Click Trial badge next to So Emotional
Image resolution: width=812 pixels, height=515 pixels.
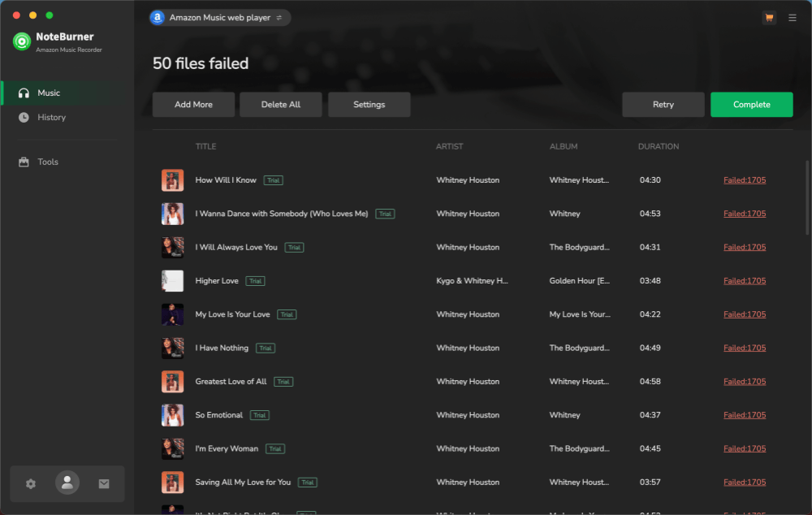pyautogui.click(x=260, y=415)
